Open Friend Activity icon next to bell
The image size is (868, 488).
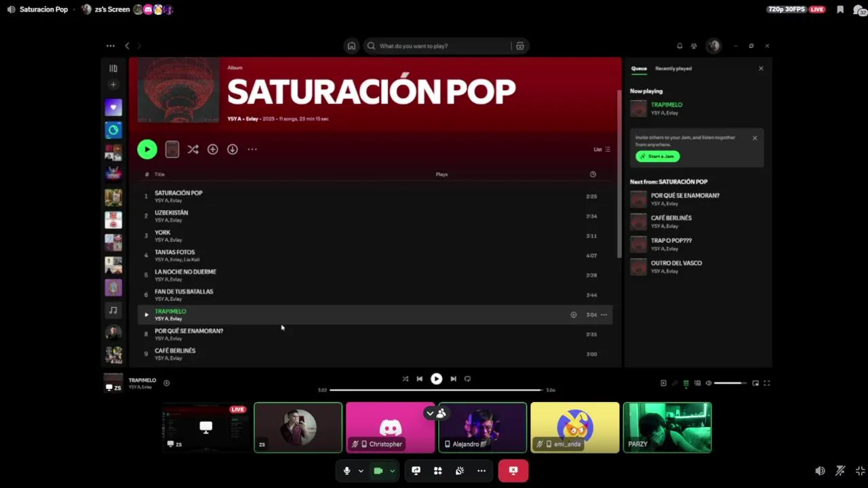pyautogui.click(x=694, y=46)
